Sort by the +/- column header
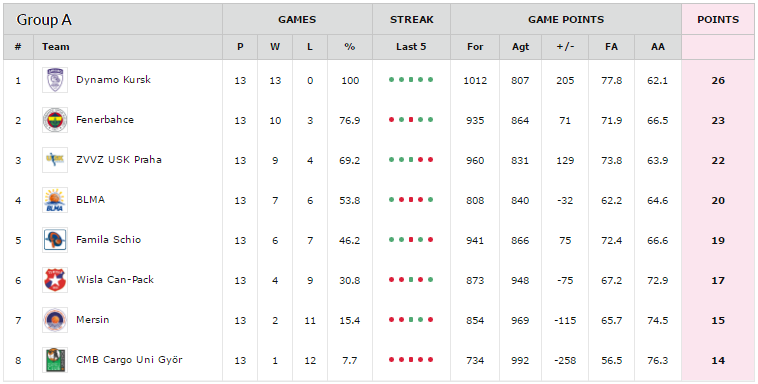 (x=565, y=47)
